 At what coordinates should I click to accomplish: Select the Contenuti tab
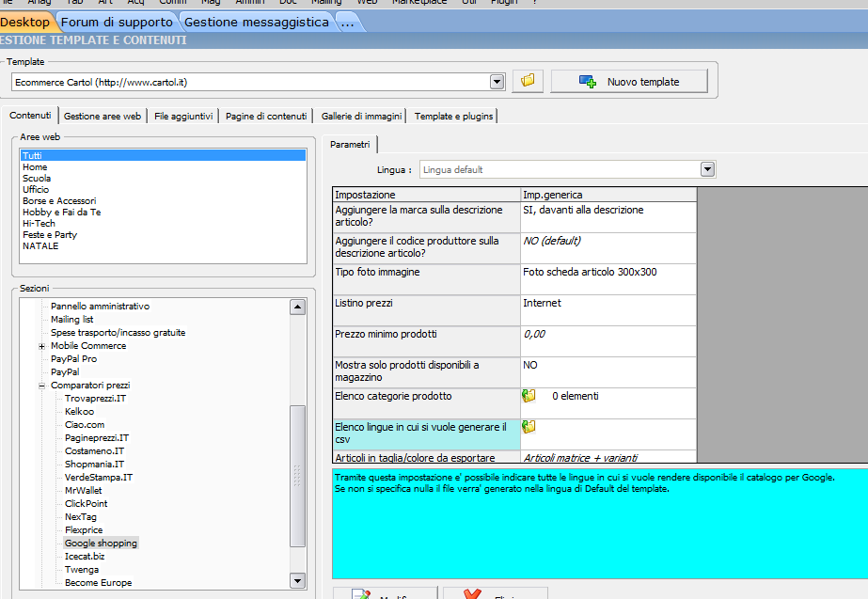(x=30, y=115)
